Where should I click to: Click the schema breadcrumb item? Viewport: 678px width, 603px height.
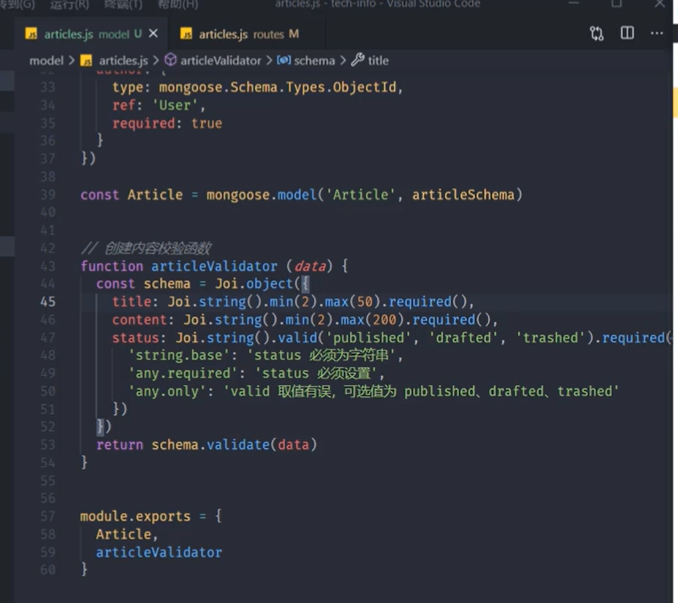pos(314,61)
